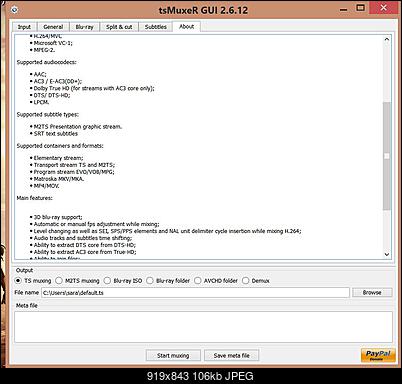Click 'M2TS Presentation graphic stream' entry
Viewport: 402px width, 384px height.
(78, 127)
